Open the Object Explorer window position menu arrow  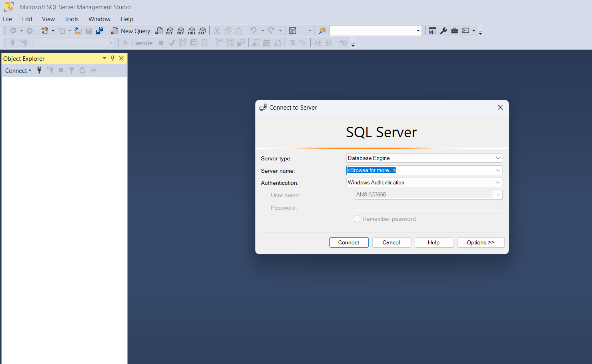point(104,58)
